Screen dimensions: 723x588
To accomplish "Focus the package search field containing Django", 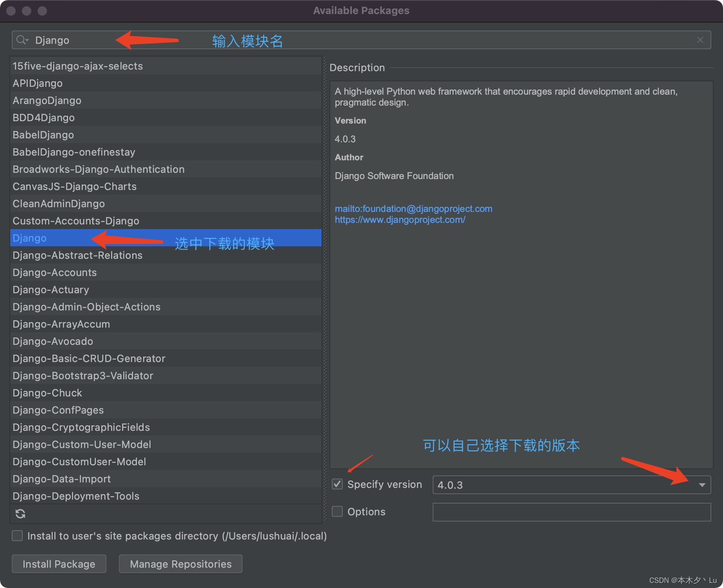I will point(361,40).
